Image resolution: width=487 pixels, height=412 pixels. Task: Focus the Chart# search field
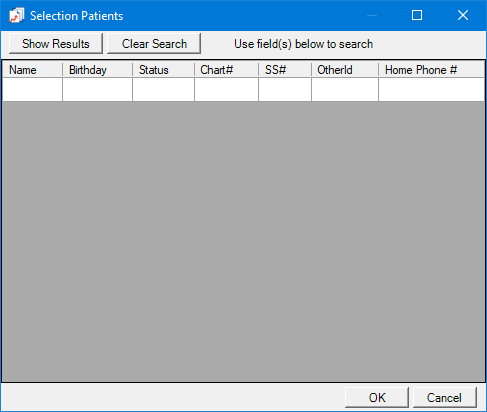tap(226, 89)
